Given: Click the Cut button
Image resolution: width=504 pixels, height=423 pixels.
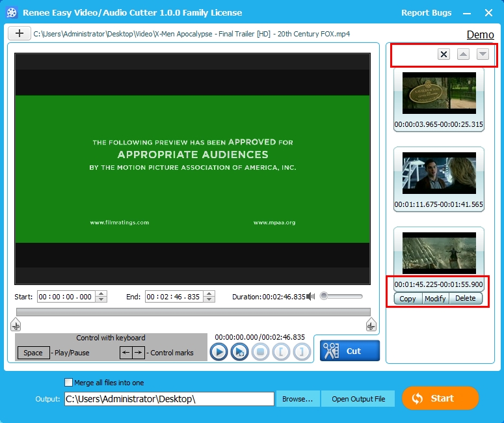Looking at the screenshot, I should coord(350,351).
